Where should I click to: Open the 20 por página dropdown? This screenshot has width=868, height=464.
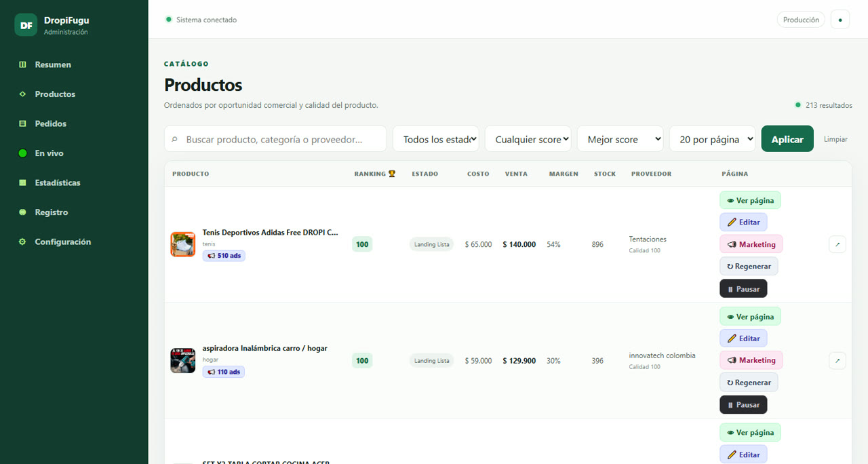pos(713,139)
